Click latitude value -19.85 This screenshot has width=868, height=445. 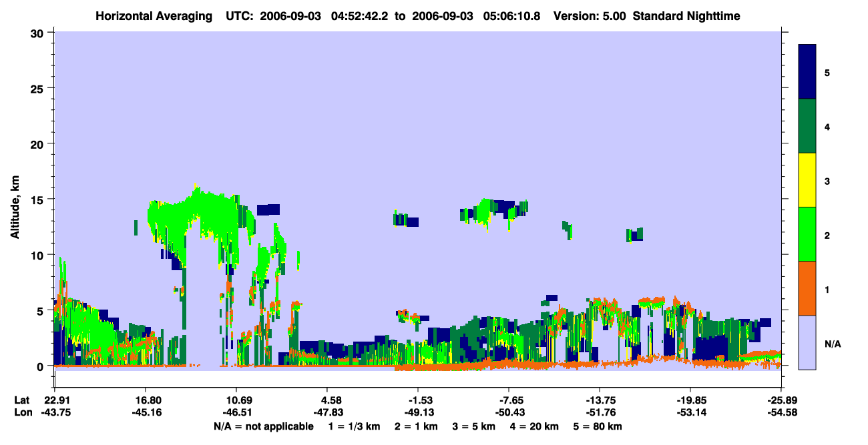pyautogui.click(x=690, y=400)
